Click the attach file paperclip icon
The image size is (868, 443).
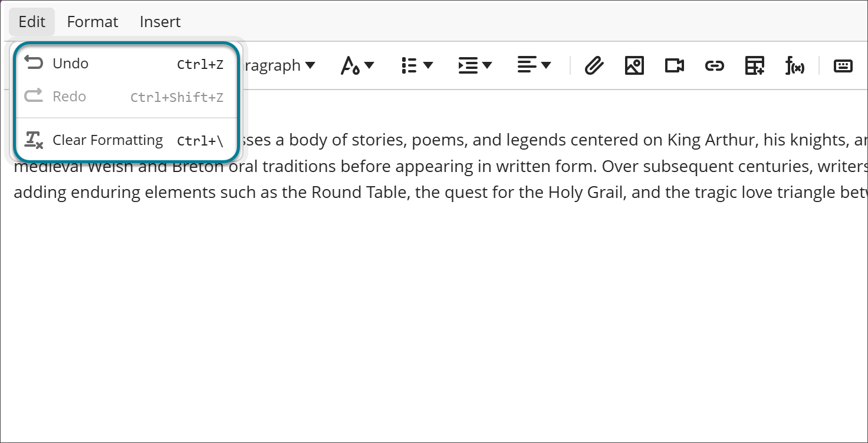(x=594, y=65)
